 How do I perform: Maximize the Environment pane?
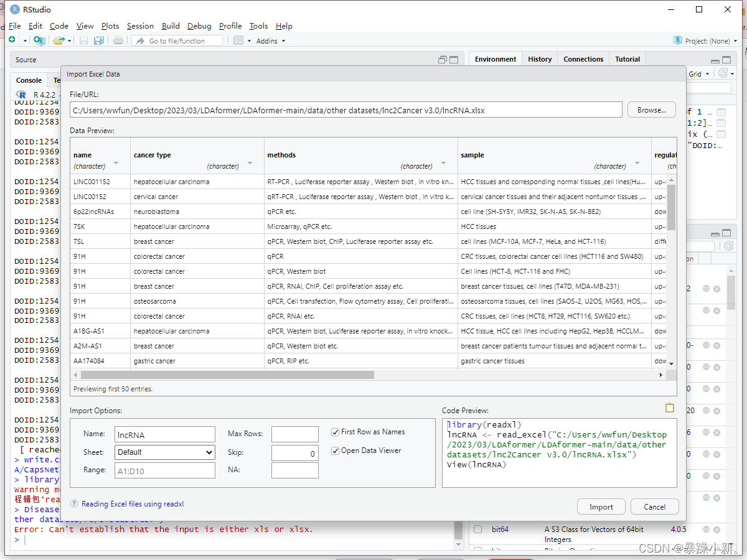pos(727,60)
